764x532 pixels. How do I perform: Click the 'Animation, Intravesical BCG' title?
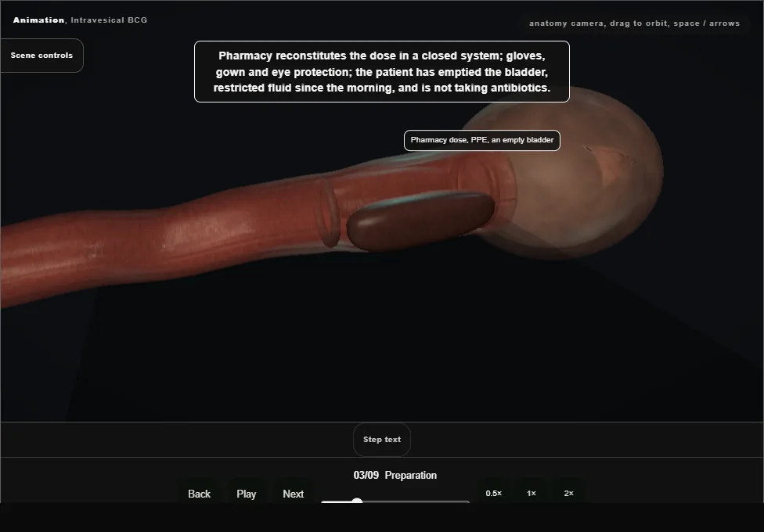coord(80,20)
